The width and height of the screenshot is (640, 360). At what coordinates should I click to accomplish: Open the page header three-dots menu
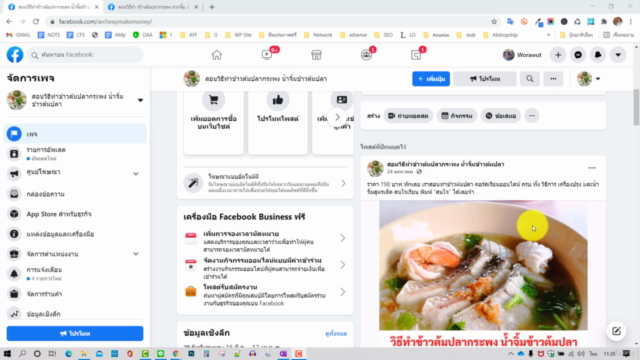click(553, 79)
